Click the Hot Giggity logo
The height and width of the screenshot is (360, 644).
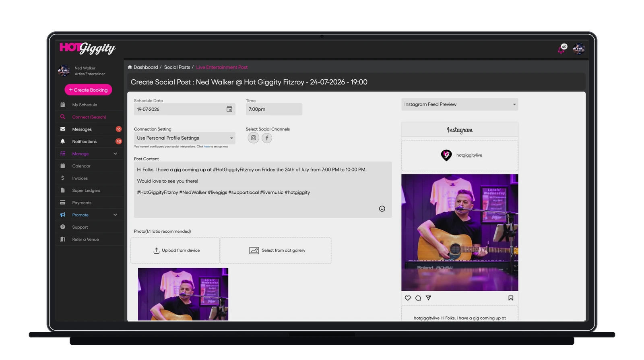pos(87,48)
